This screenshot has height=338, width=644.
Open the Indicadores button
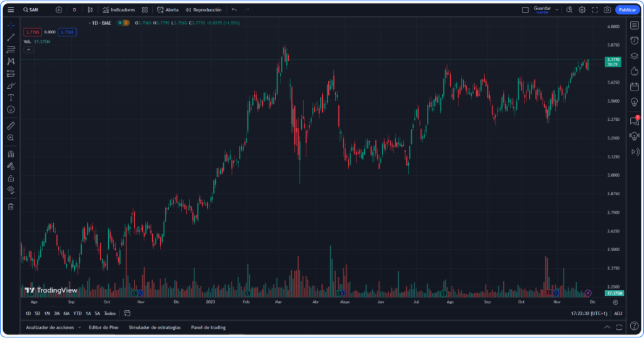[119, 10]
